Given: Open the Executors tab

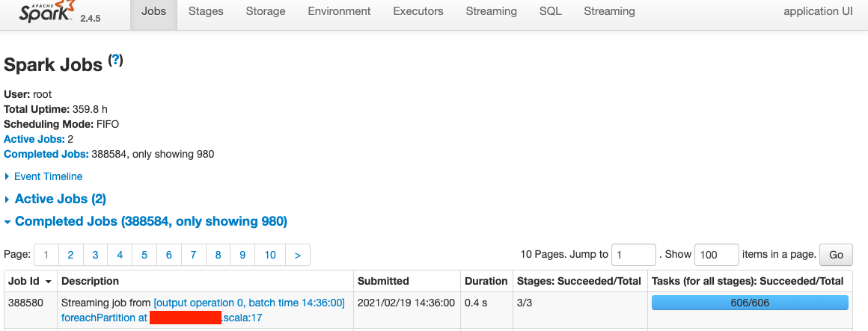Looking at the screenshot, I should click(x=418, y=11).
